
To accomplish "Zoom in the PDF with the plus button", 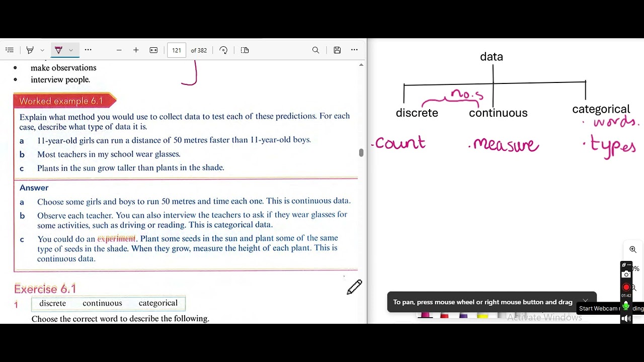I will tap(136, 50).
